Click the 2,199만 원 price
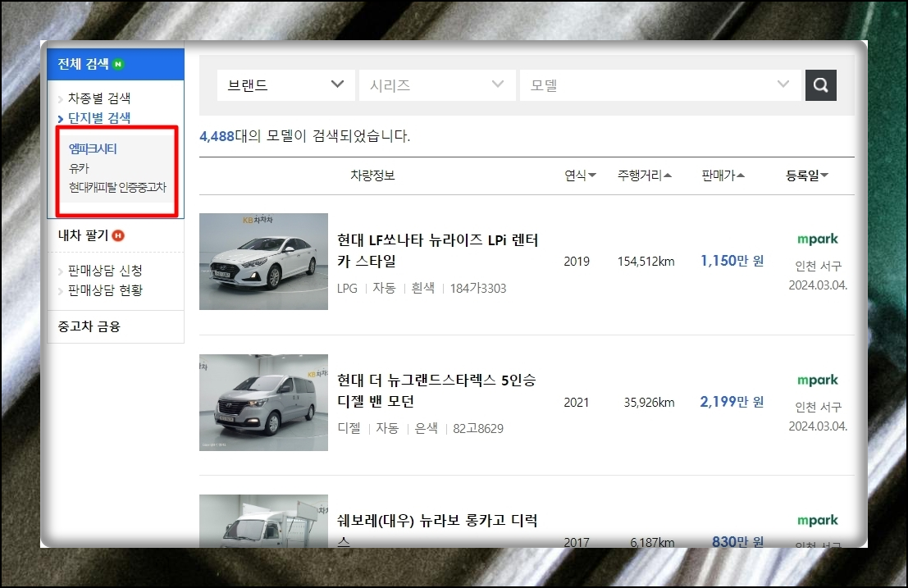The image size is (908, 588). (x=732, y=402)
